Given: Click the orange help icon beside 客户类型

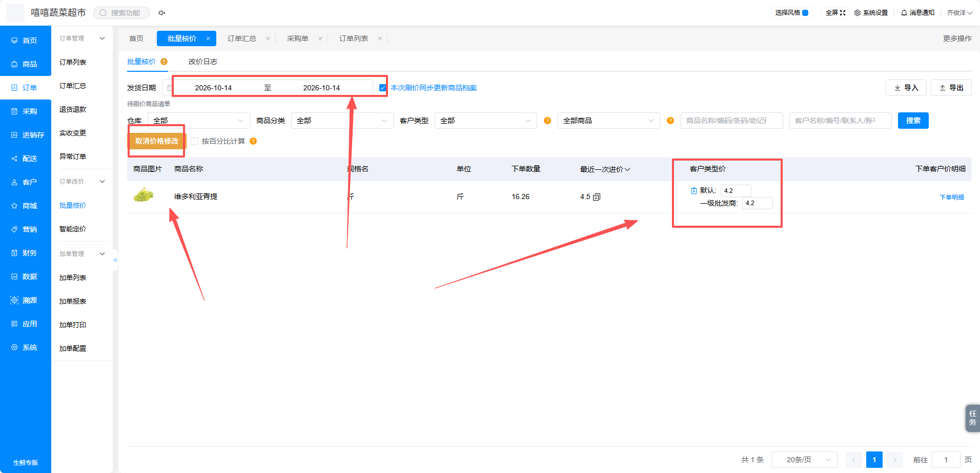Looking at the screenshot, I should tap(547, 121).
